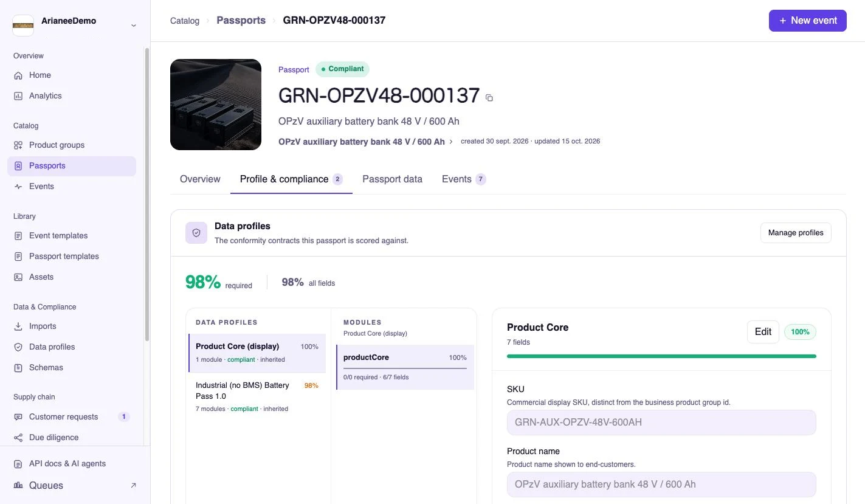The image size is (865, 504).
Task: Select Industrial (no BMS) Battery Pass 1.0 profile
Action: [x=257, y=396]
